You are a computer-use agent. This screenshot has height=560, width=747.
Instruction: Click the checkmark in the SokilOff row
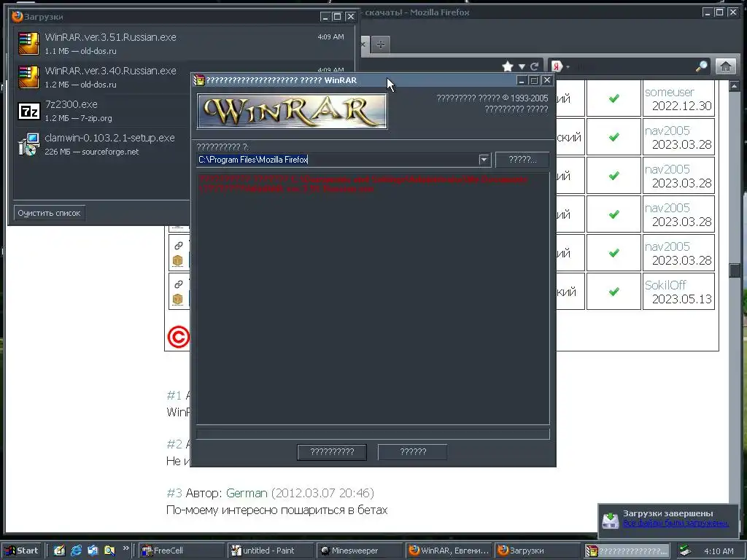614,292
